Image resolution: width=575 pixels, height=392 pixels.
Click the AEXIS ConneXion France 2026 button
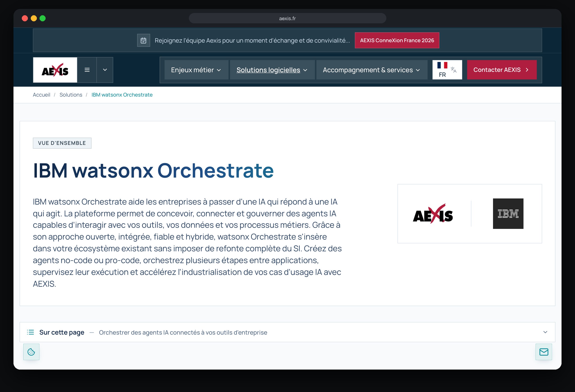(x=397, y=40)
